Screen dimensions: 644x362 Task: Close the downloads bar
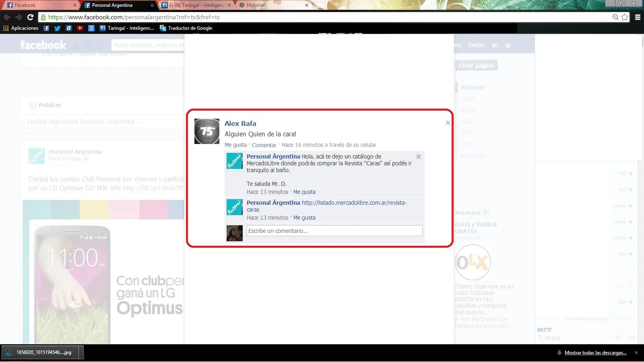tap(636, 353)
